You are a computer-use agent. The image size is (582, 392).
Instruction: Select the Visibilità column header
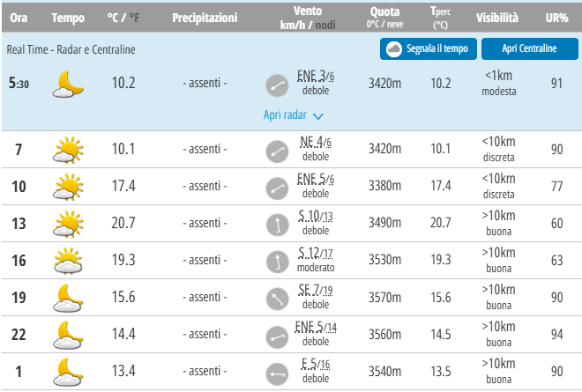point(497,18)
